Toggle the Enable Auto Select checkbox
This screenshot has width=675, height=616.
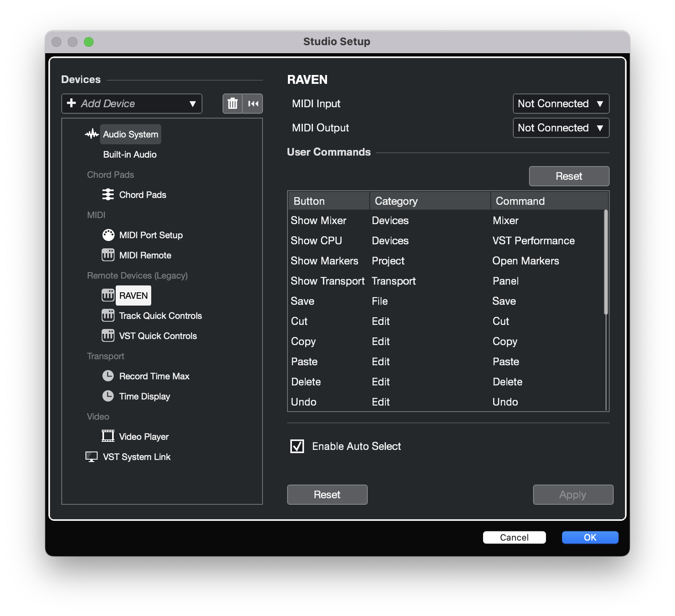[297, 446]
